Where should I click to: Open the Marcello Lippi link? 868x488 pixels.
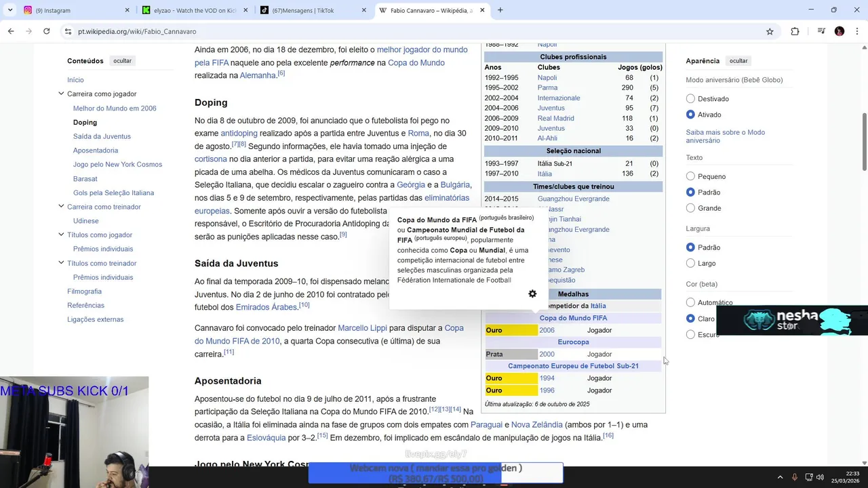click(x=362, y=328)
